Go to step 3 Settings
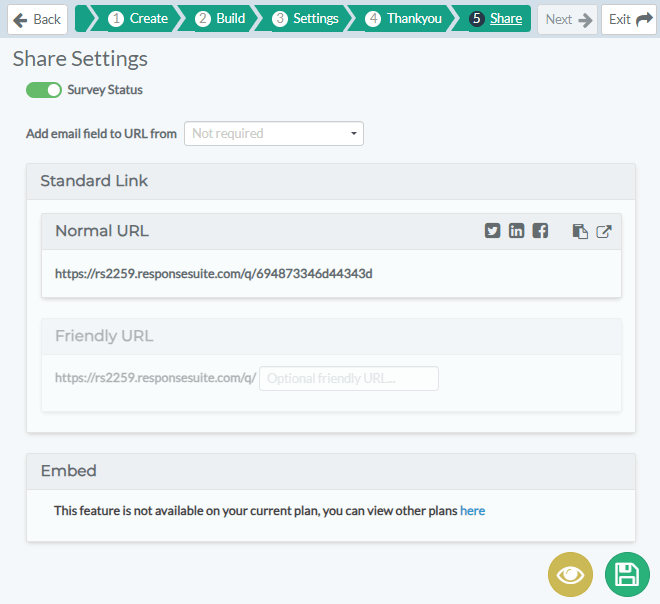The image size is (660, 604). (x=305, y=19)
